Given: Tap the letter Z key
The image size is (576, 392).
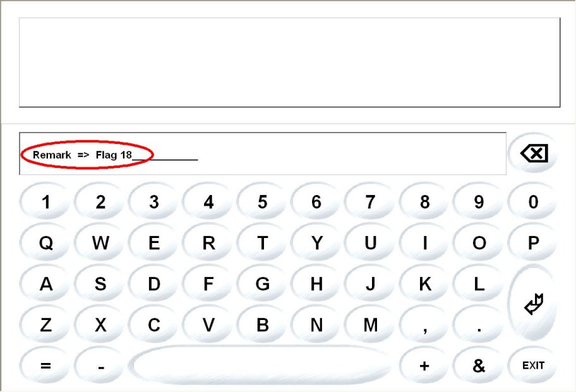Looking at the screenshot, I should pyautogui.click(x=45, y=324).
